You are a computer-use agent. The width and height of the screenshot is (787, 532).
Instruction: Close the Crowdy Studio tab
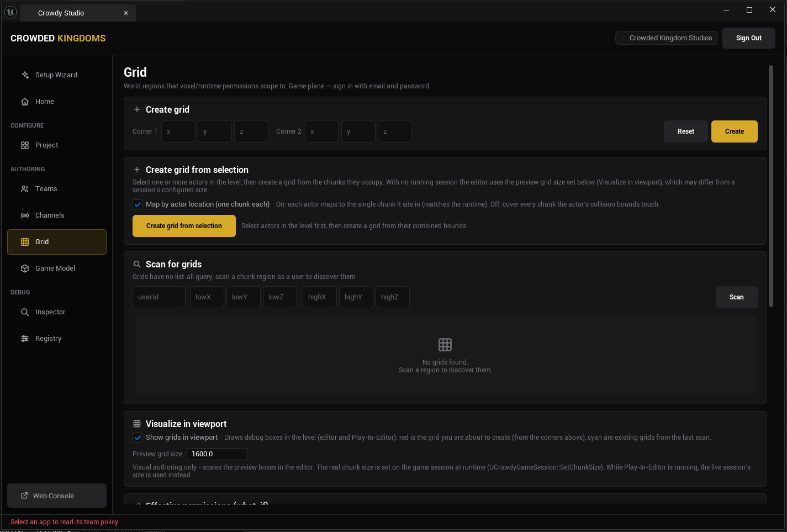tap(126, 13)
